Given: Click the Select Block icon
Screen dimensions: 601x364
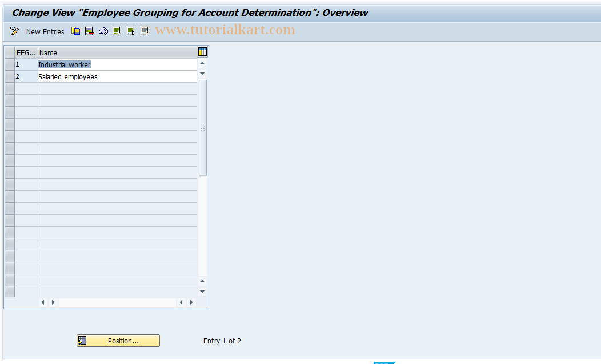Looking at the screenshot, I should tap(131, 31).
